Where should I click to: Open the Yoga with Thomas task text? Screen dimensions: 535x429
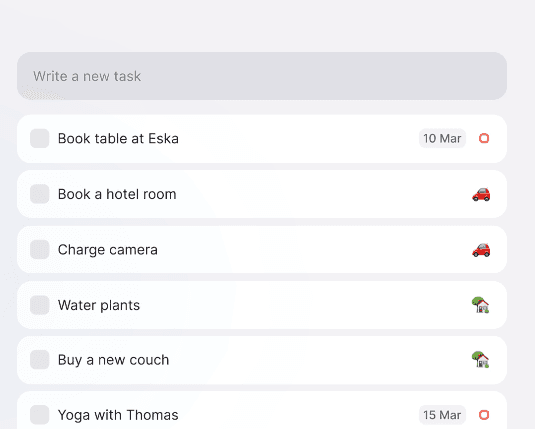click(118, 415)
